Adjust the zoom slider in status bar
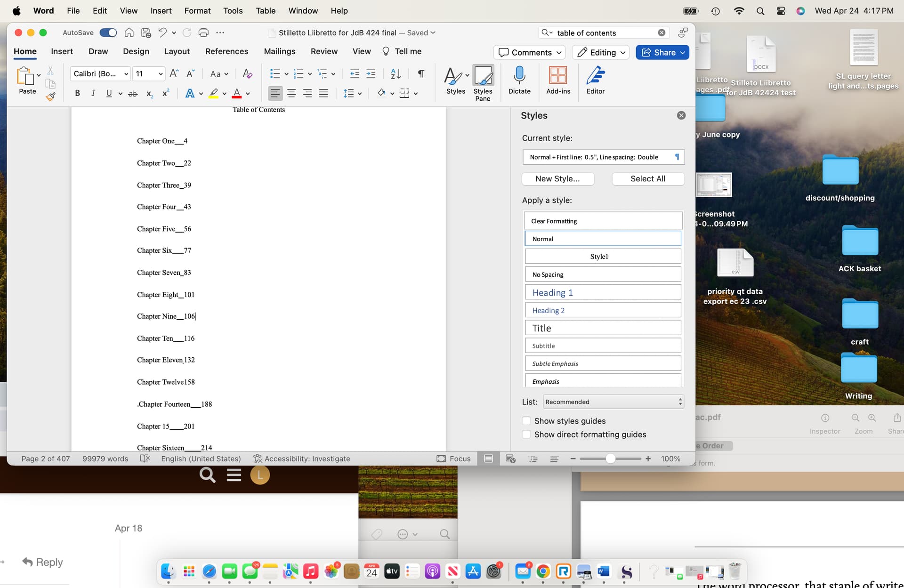 610,459
